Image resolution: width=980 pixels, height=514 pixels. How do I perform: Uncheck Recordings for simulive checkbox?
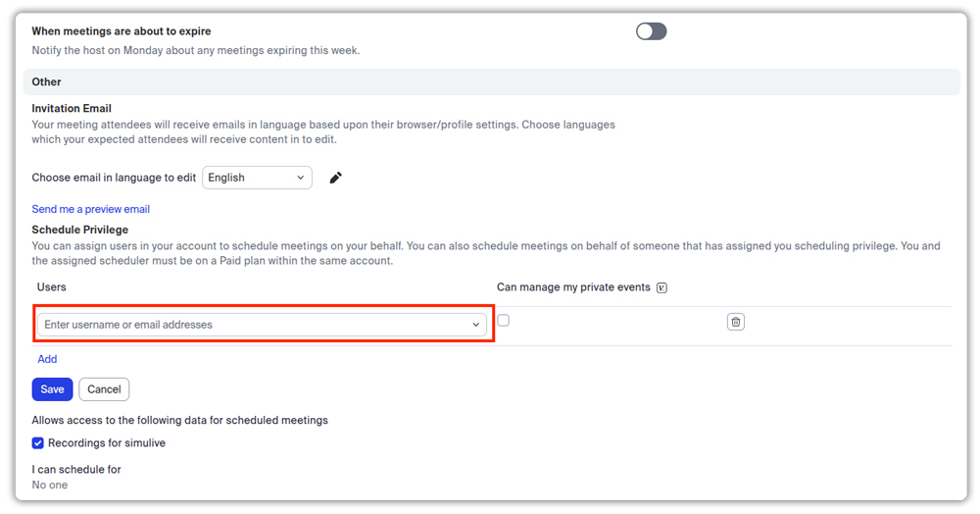click(38, 443)
